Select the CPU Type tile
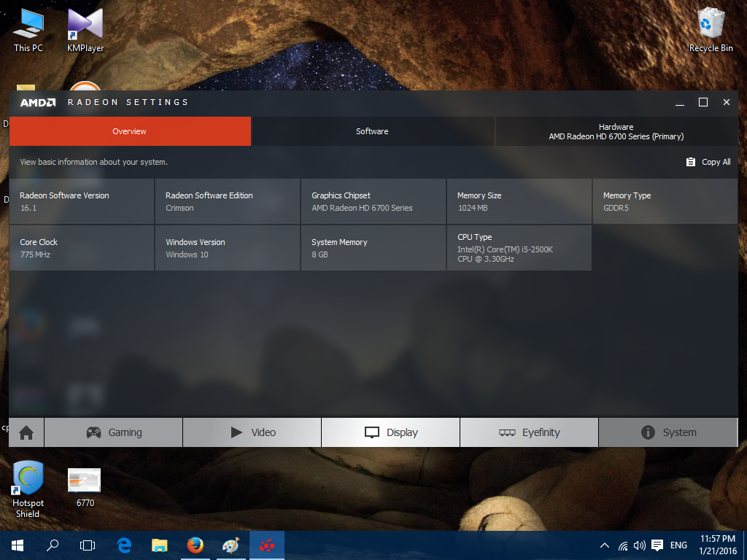The height and width of the screenshot is (560, 747). [x=519, y=248]
